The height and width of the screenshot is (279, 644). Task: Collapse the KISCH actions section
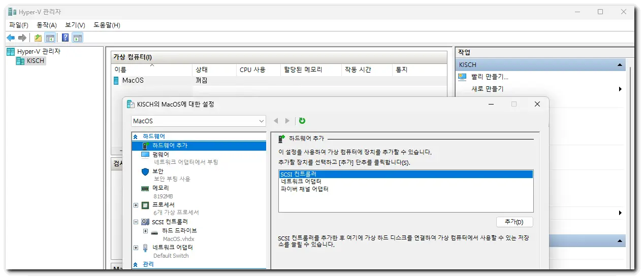[x=620, y=65]
